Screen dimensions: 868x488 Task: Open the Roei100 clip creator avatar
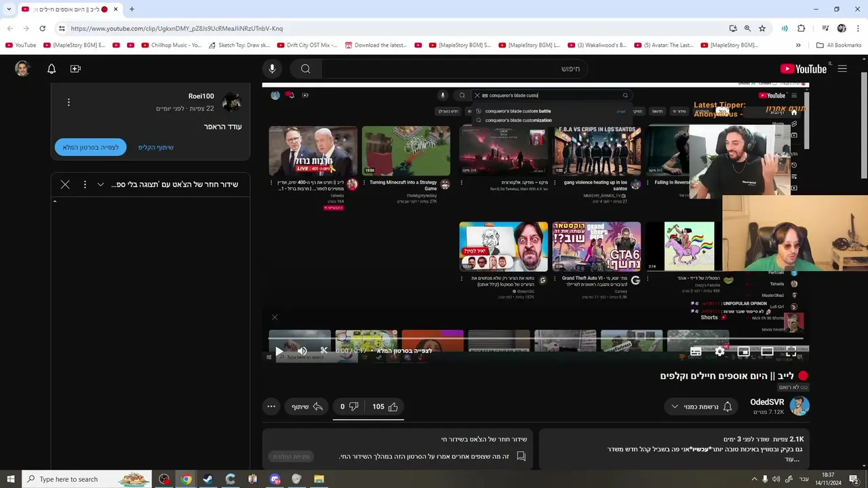pyautogui.click(x=232, y=102)
